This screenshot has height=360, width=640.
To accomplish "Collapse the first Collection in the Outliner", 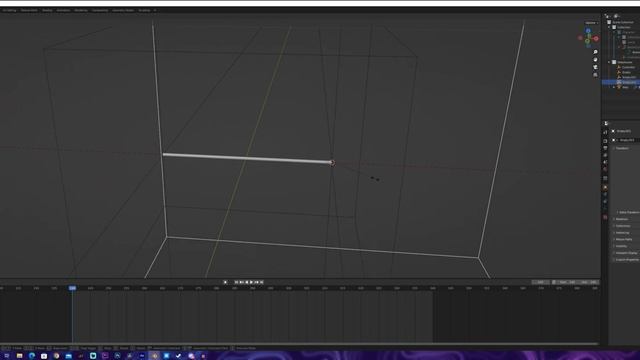I will (609, 27).
